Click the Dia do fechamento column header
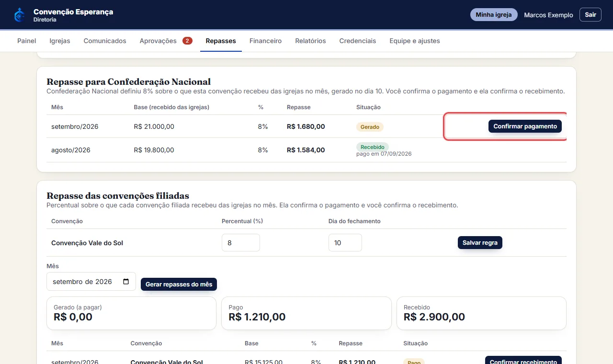This screenshot has height=364, width=613. tap(354, 221)
